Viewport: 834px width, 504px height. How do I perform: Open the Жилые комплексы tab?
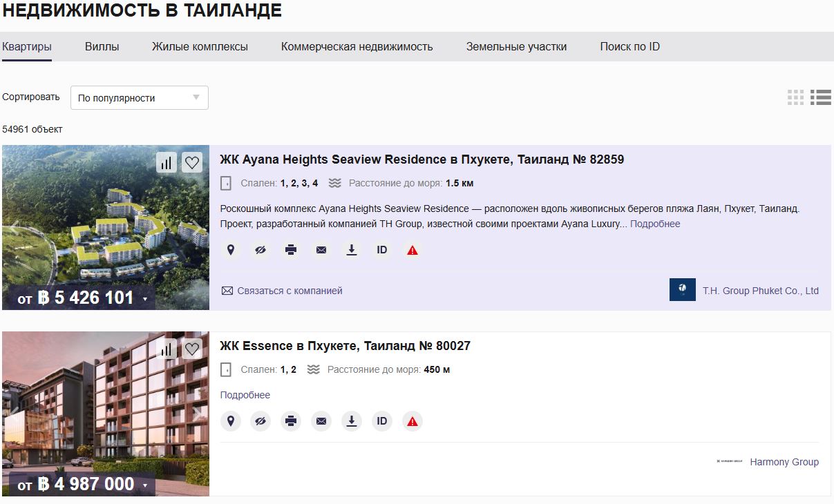(x=200, y=47)
